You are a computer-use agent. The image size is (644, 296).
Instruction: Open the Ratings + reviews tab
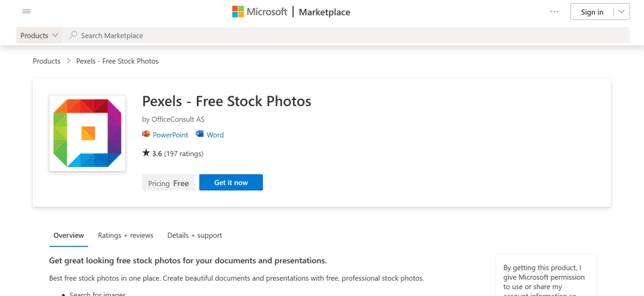[x=126, y=236]
